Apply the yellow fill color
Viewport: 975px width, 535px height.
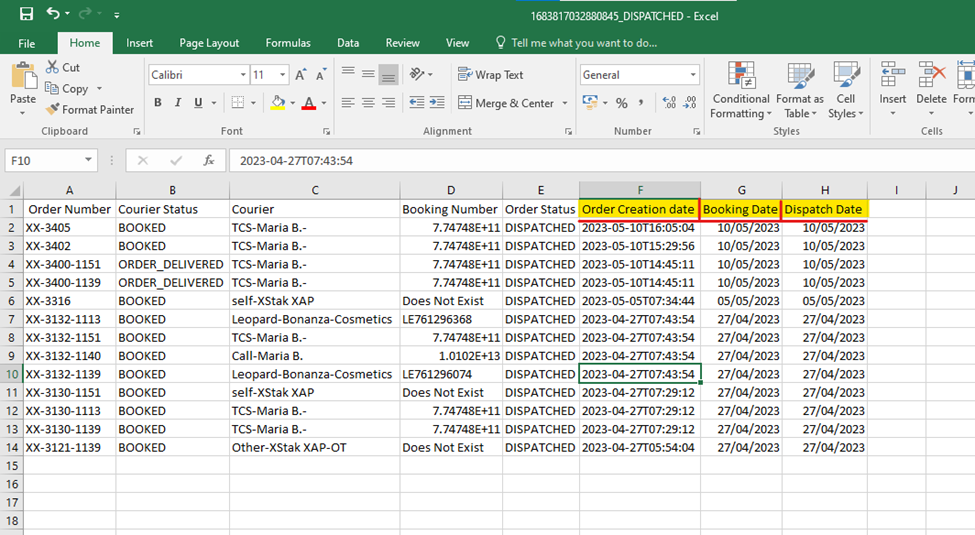coord(277,103)
